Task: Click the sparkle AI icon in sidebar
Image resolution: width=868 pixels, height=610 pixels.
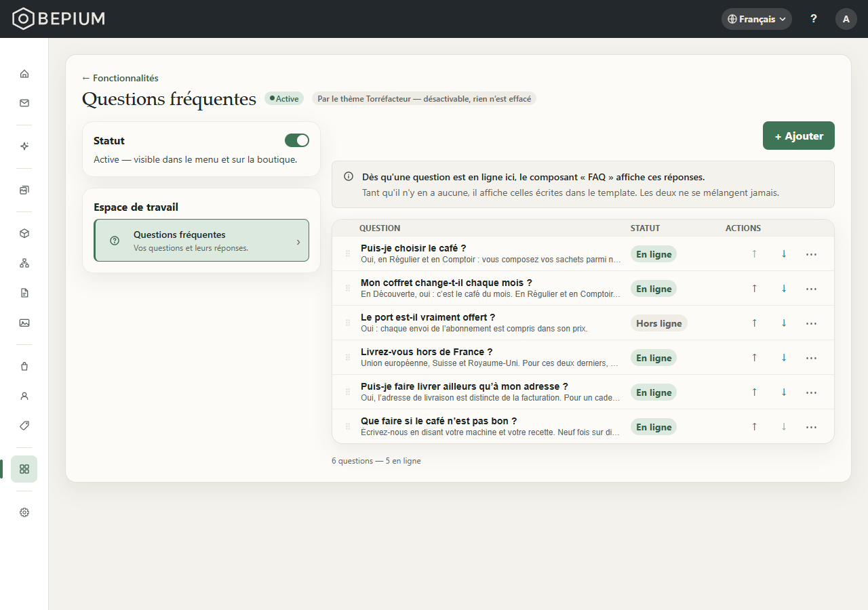Action: pyautogui.click(x=24, y=146)
